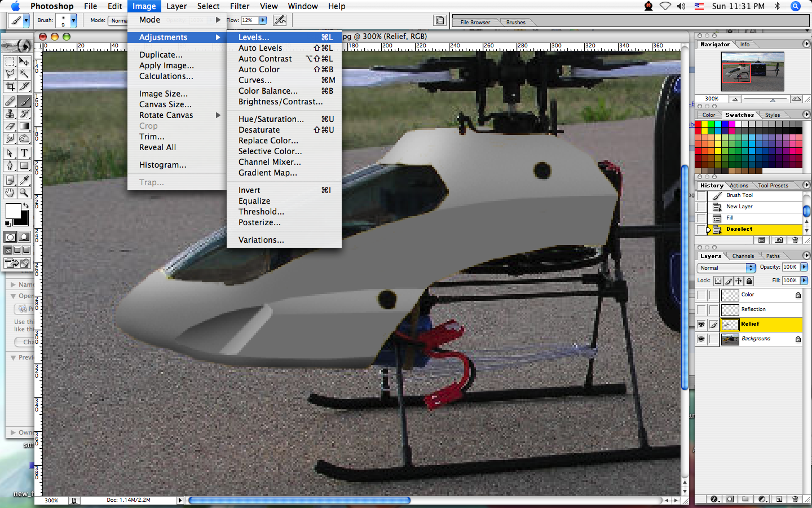Select the Notes tool
The width and height of the screenshot is (812, 508).
(x=10, y=180)
